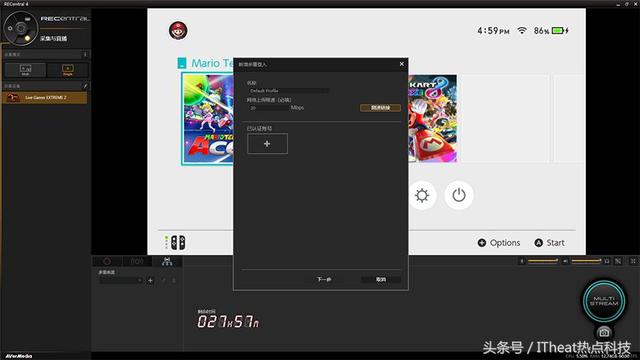Screen dimensions: 640x360
Task: Add a new streaming profile with the plus icon
Action: tap(150, 280)
